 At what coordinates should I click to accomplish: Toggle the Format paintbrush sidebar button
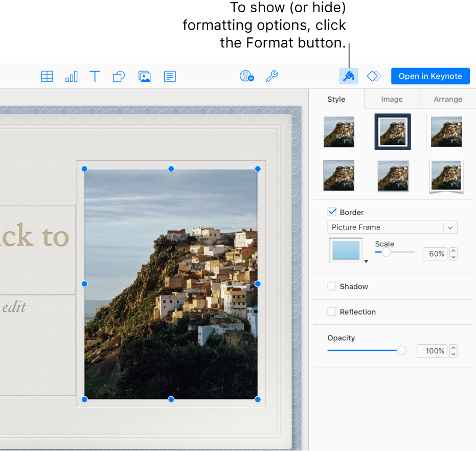(x=349, y=76)
